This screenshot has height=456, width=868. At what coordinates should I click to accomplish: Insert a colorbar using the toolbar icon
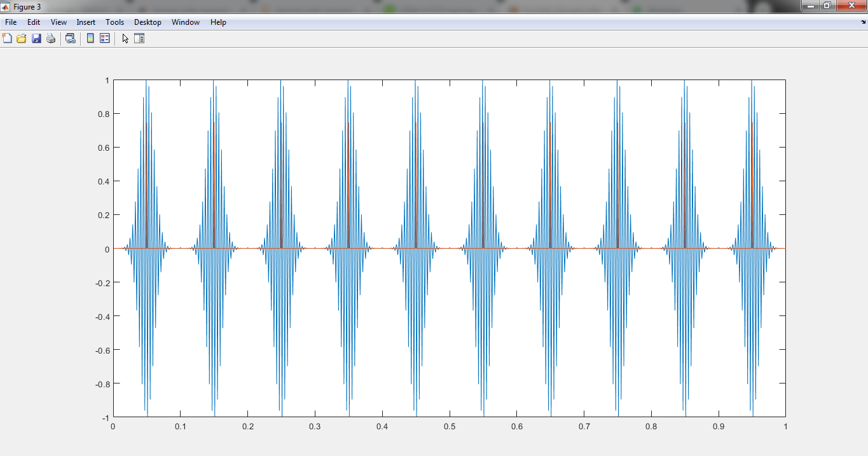(x=90, y=38)
